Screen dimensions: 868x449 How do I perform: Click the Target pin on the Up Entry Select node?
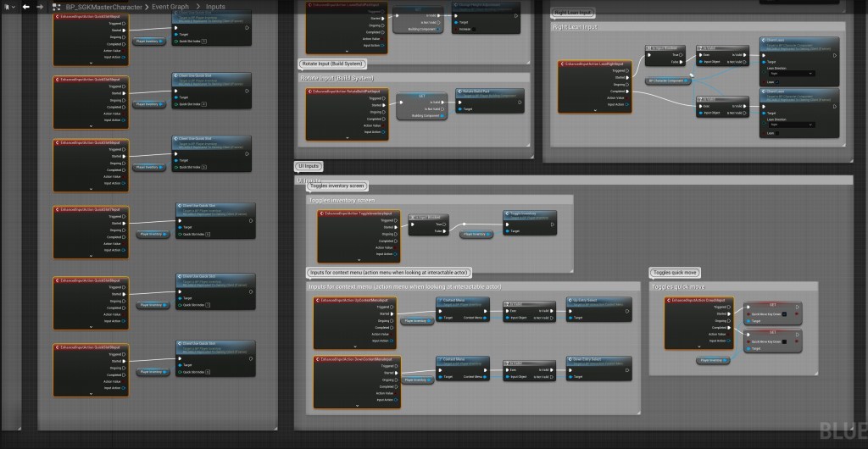pos(570,318)
